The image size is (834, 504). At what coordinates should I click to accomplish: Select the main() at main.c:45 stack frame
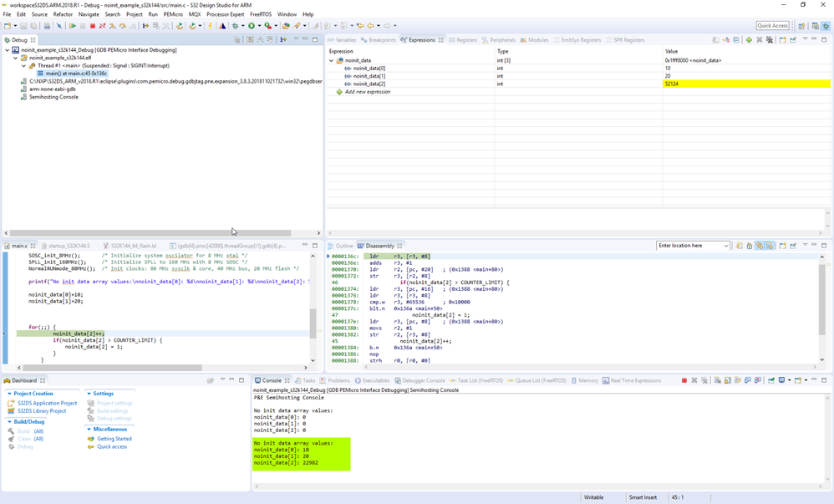(73, 74)
